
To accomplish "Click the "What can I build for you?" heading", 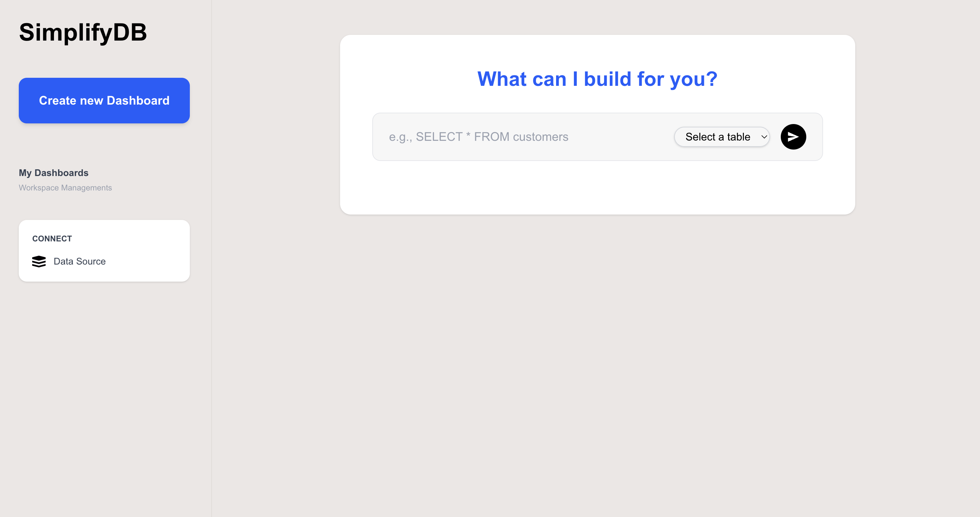I will 597,79.
